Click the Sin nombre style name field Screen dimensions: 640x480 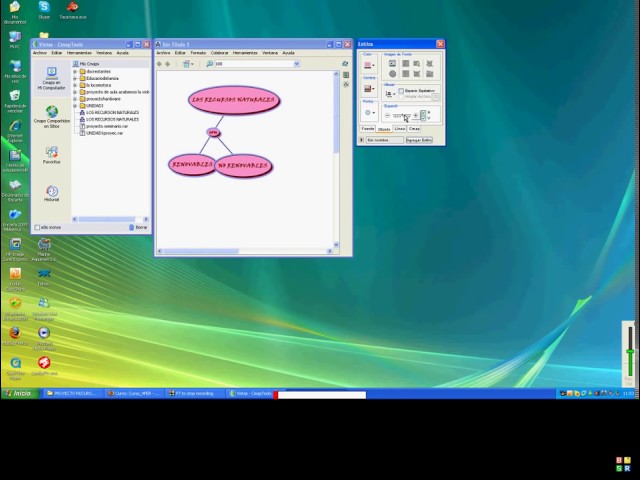click(384, 140)
